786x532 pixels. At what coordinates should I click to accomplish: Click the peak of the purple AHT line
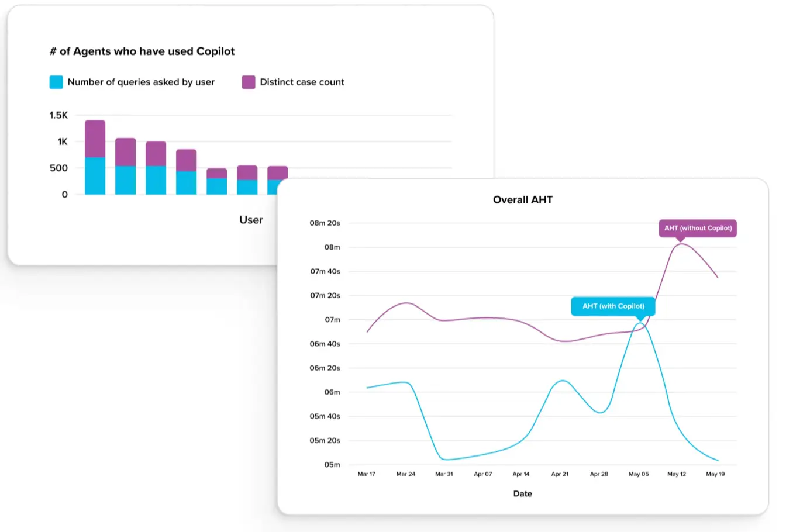681,245
